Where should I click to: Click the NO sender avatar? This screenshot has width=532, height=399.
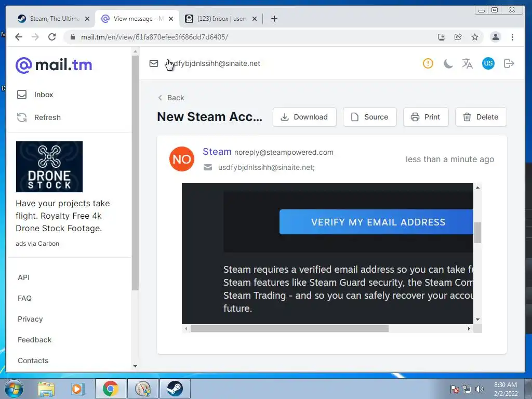coord(182,159)
